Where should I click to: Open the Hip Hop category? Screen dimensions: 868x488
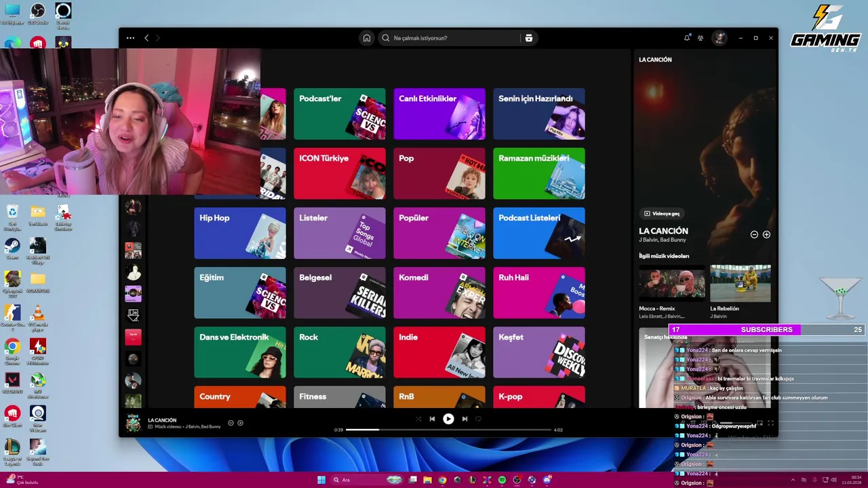(240, 233)
